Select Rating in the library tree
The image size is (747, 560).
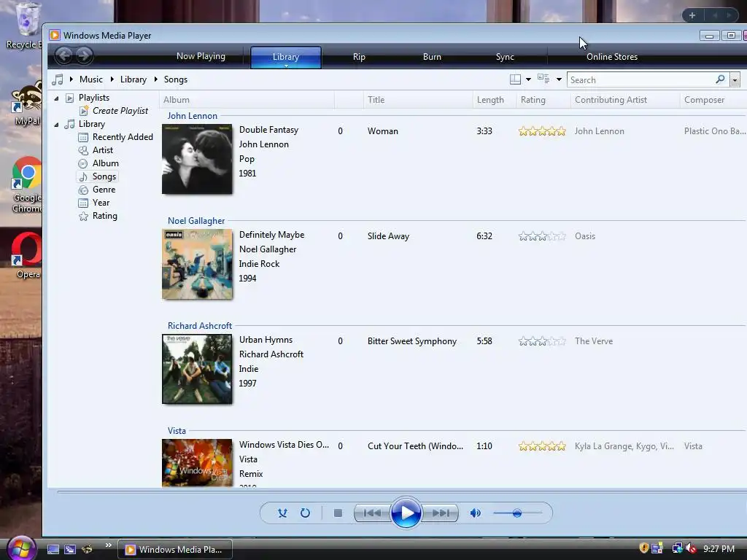(x=105, y=216)
